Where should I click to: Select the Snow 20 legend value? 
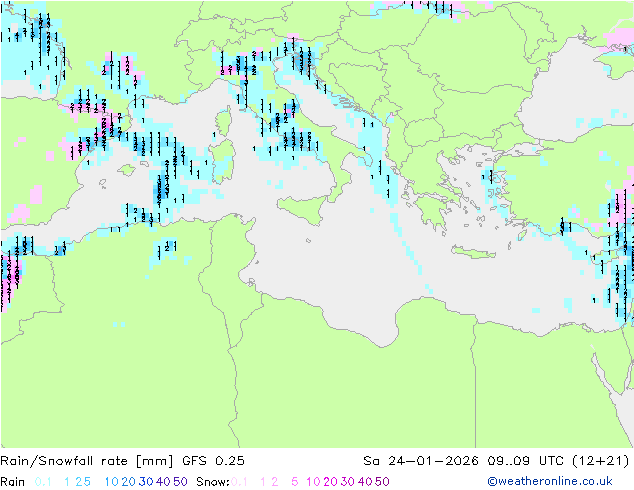point(330,482)
